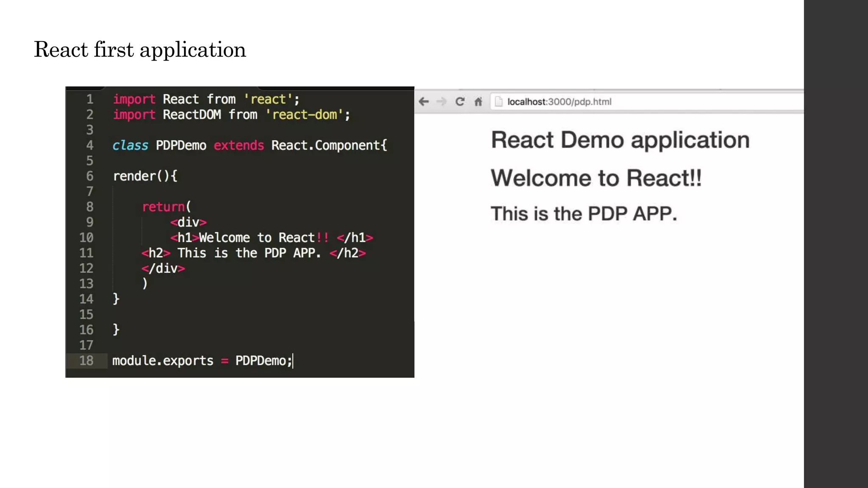868x488 pixels.
Task: Click 'React first application' slide title
Action: coord(140,50)
